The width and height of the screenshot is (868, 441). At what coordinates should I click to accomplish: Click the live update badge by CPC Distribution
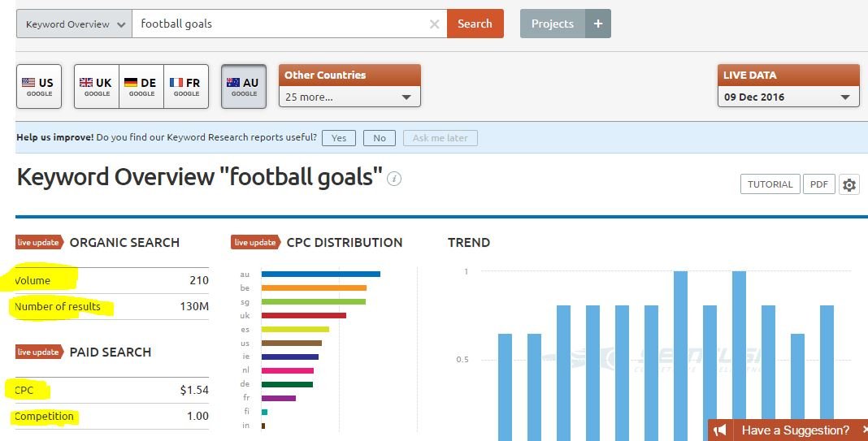coord(255,242)
